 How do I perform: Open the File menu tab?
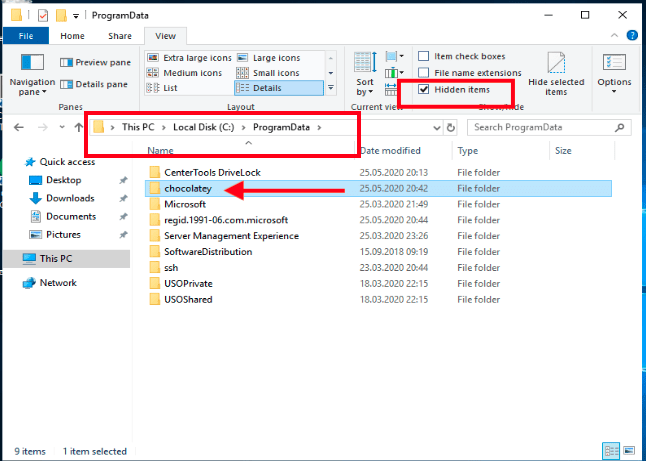pyautogui.click(x=26, y=36)
